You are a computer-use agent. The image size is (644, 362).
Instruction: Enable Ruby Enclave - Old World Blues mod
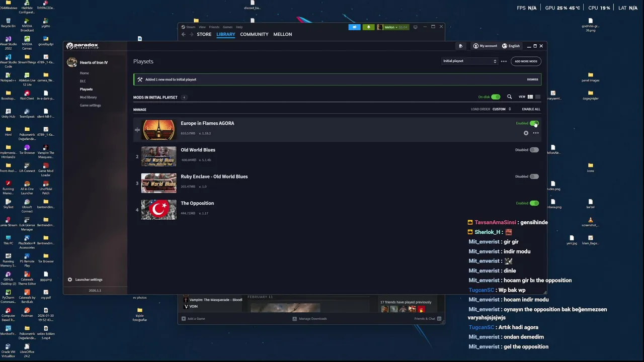(534, 176)
